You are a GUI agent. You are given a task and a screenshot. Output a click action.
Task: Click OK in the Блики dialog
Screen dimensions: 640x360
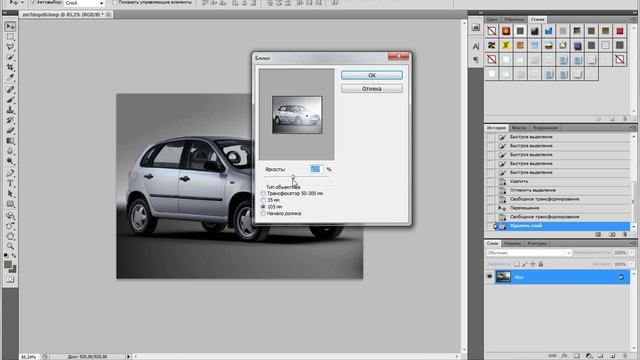[x=371, y=75]
